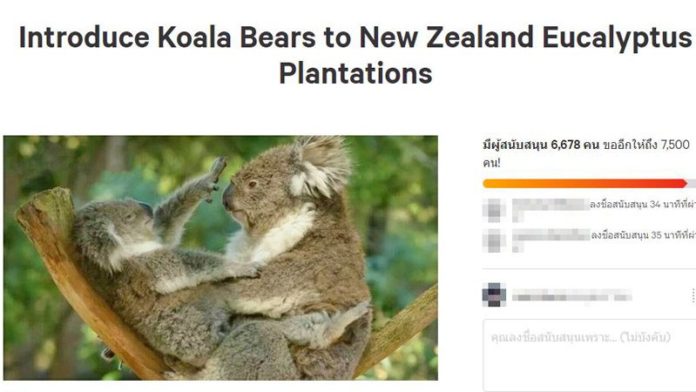
Task: Click the 'Plantations' word in the title
Action: pyautogui.click(x=356, y=74)
